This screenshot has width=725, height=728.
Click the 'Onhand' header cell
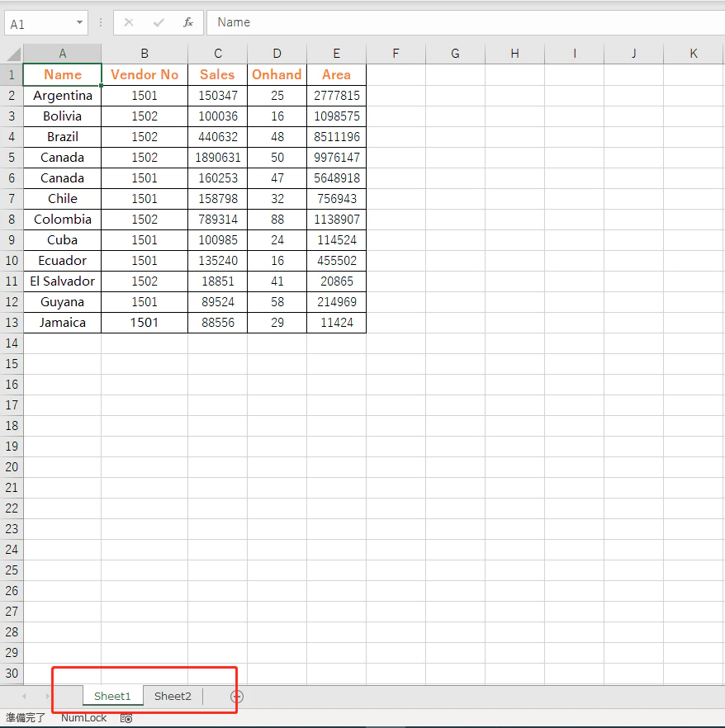point(277,75)
